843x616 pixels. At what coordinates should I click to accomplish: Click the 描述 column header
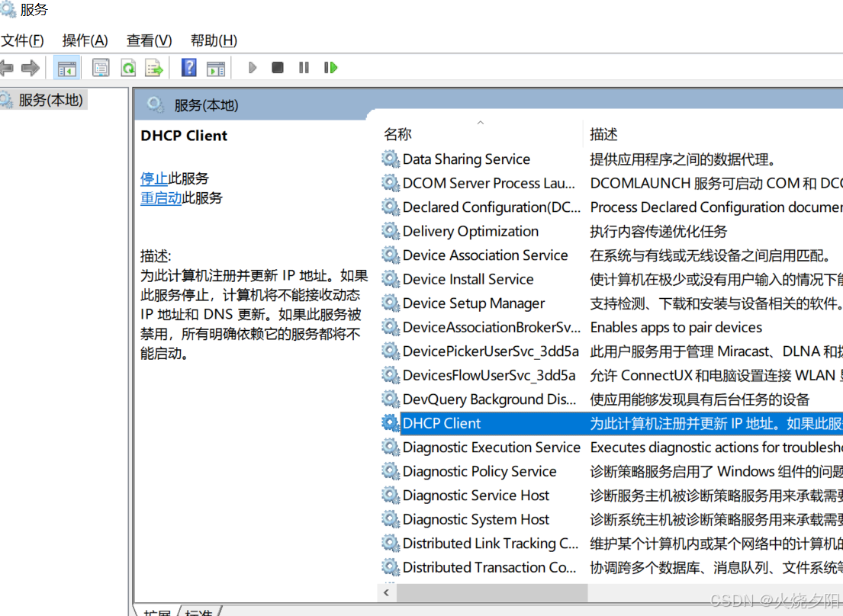point(603,135)
